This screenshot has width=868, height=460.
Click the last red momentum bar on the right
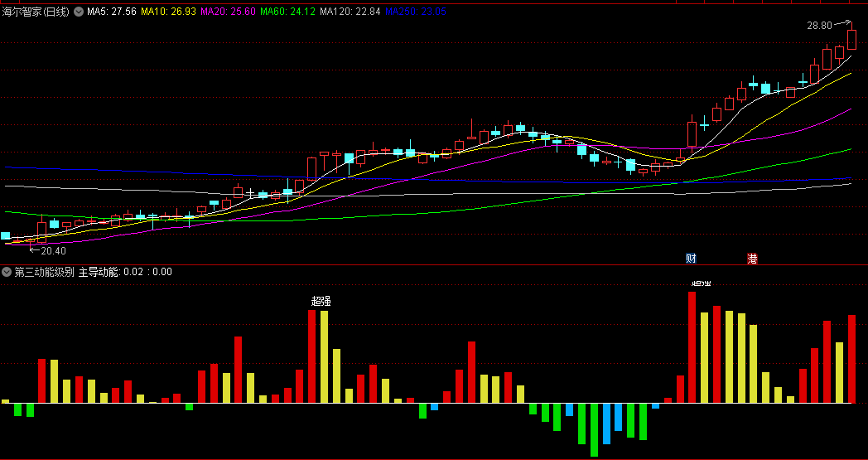852,359
